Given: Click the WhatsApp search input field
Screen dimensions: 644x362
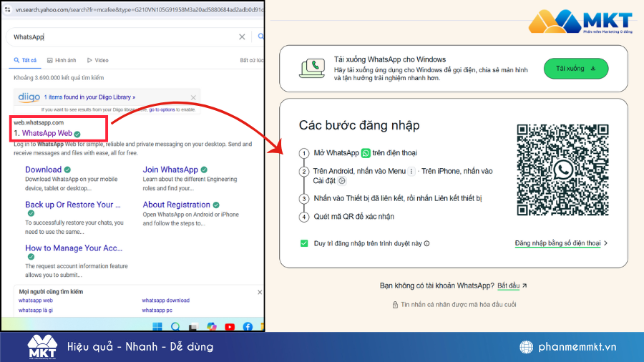Looking at the screenshot, I should click(x=122, y=37).
